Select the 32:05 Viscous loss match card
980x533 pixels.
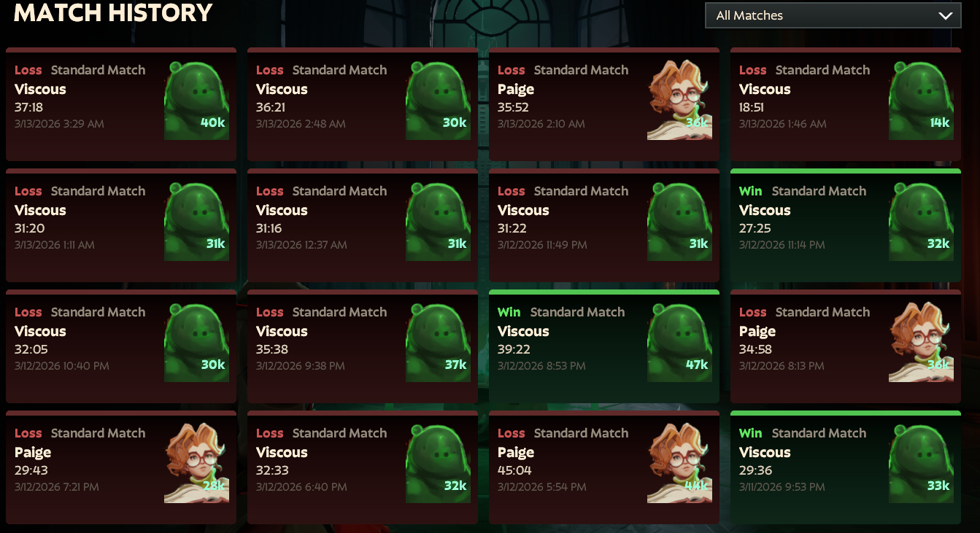click(121, 346)
